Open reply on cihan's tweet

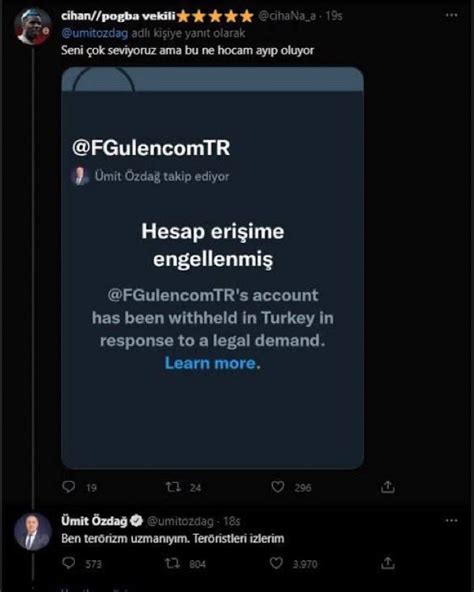coord(68,487)
